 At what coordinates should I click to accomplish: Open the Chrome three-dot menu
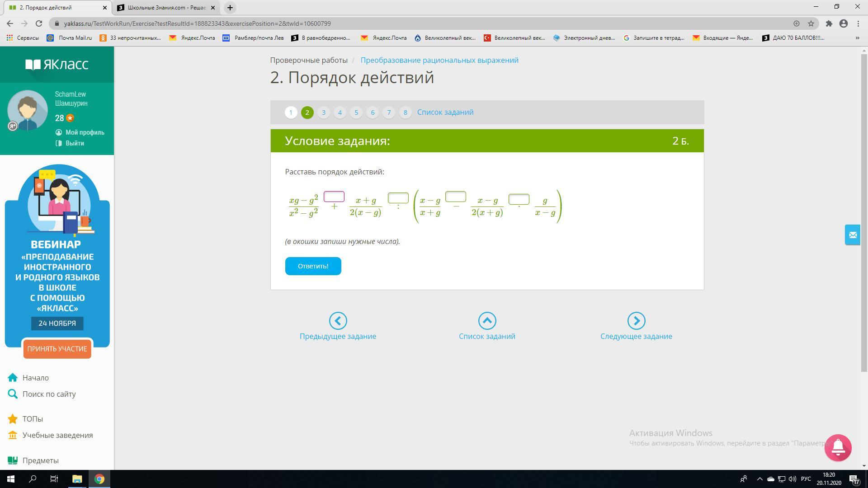pos(858,23)
